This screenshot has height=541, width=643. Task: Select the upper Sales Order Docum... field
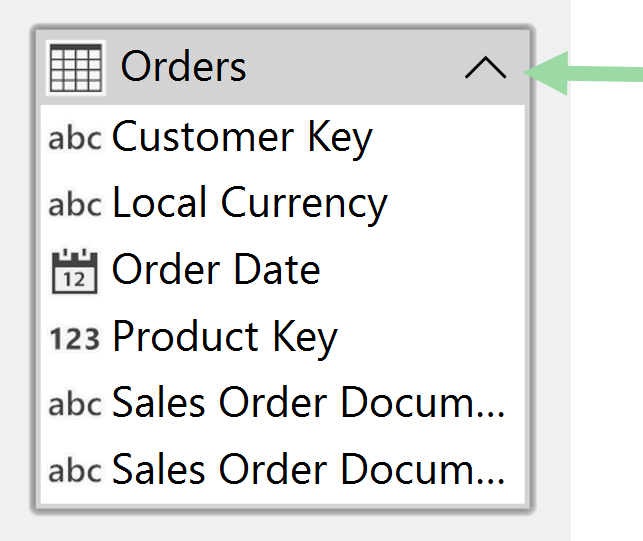pos(308,403)
